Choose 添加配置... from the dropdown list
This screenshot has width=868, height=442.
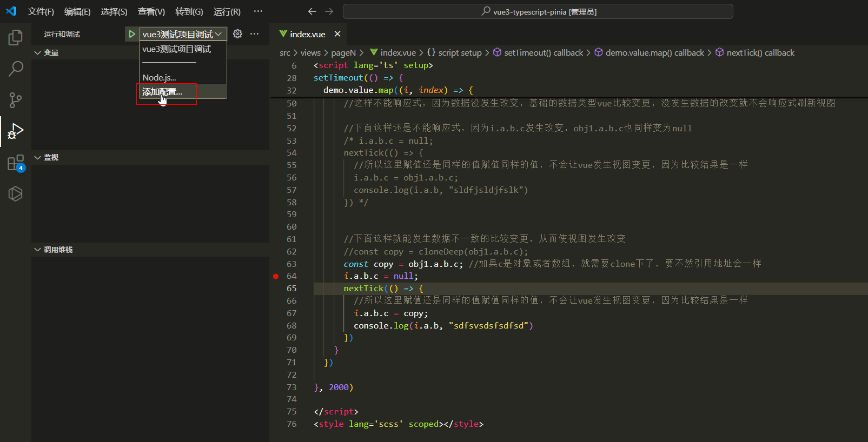(183, 92)
